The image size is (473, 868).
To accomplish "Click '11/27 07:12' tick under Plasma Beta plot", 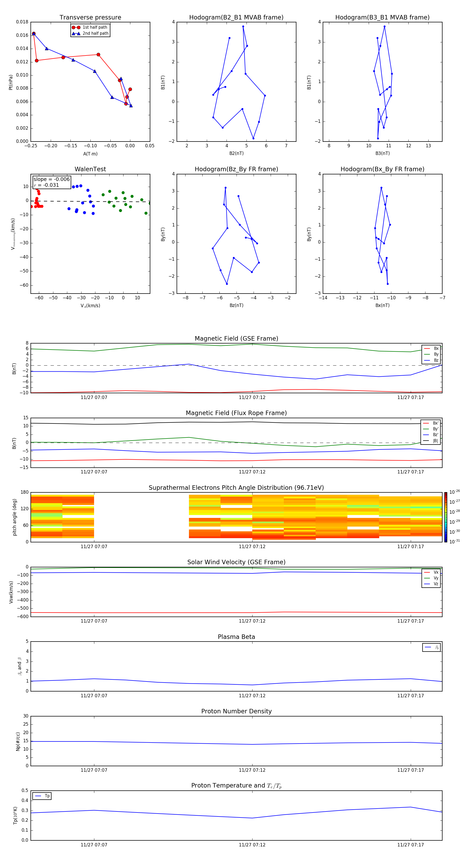I will (x=252, y=696).
